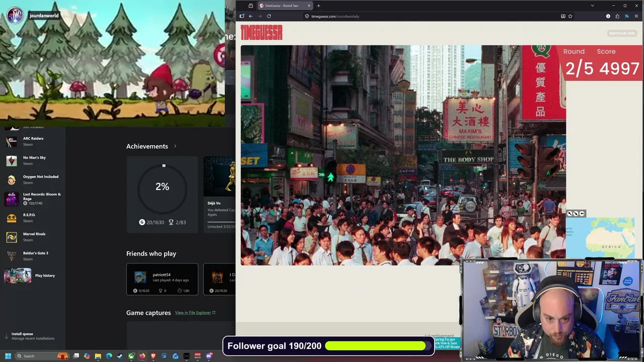Open Voicemeeter from the taskbar
644x362 pixels.
coord(197,356)
